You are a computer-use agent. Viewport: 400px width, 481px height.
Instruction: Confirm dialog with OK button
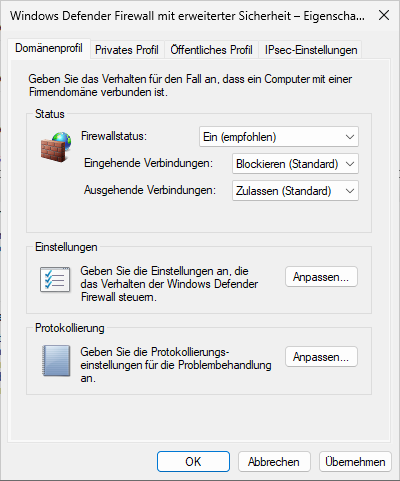tap(193, 462)
